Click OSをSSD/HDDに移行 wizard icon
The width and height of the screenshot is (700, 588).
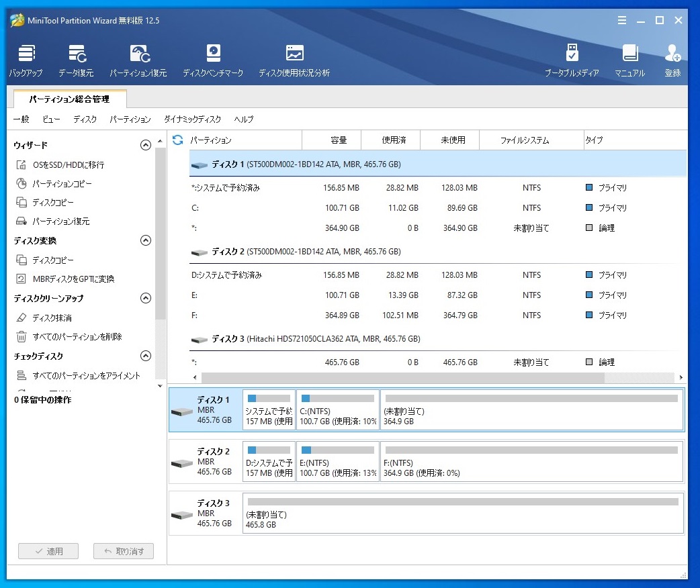point(21,164)
